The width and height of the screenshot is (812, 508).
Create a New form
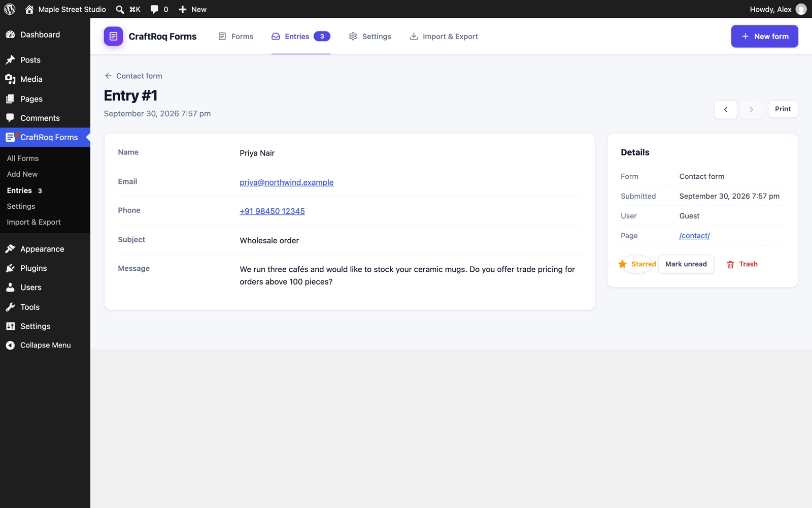[764, 37]
